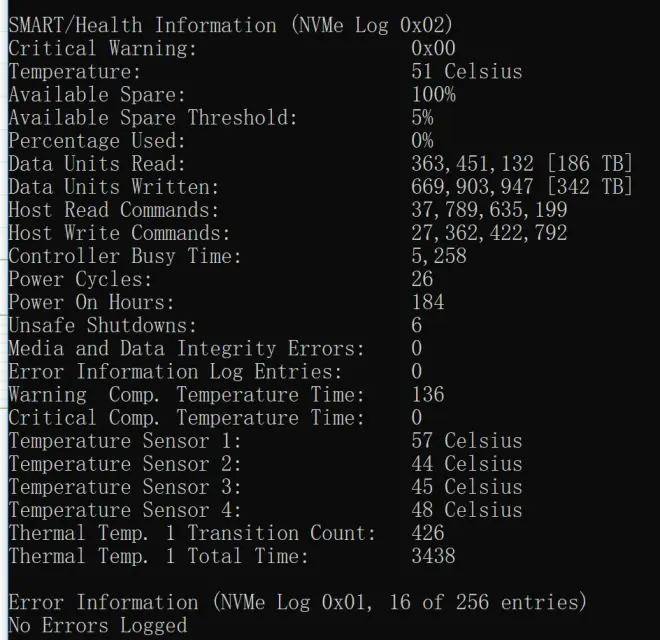Click the Thermal Temp. 1 Transition Count value
The height and width of the screenshot is (640, 660).
428,532
